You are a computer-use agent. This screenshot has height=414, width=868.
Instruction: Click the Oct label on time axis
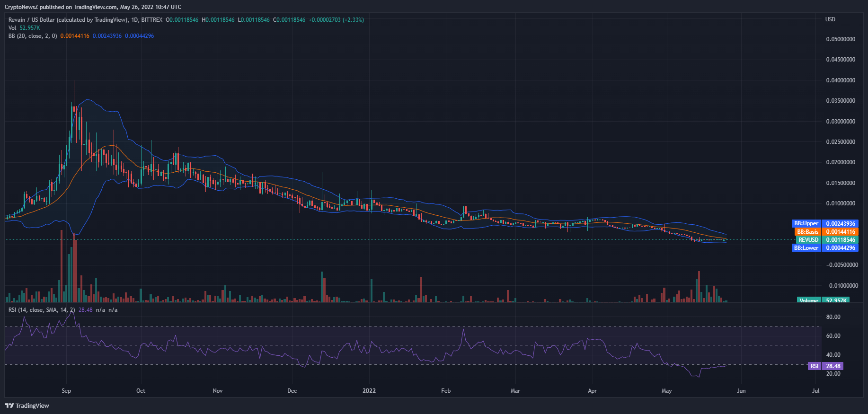(x=141, y=391)
